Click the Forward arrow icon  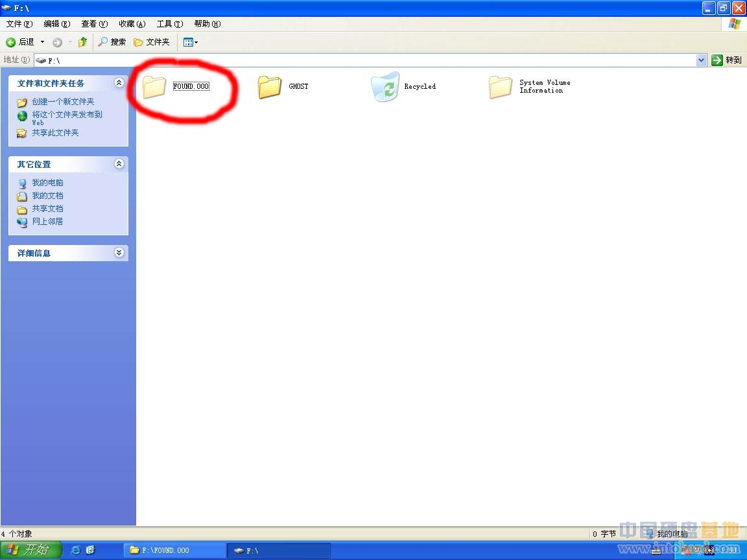(x=57, y=42)
